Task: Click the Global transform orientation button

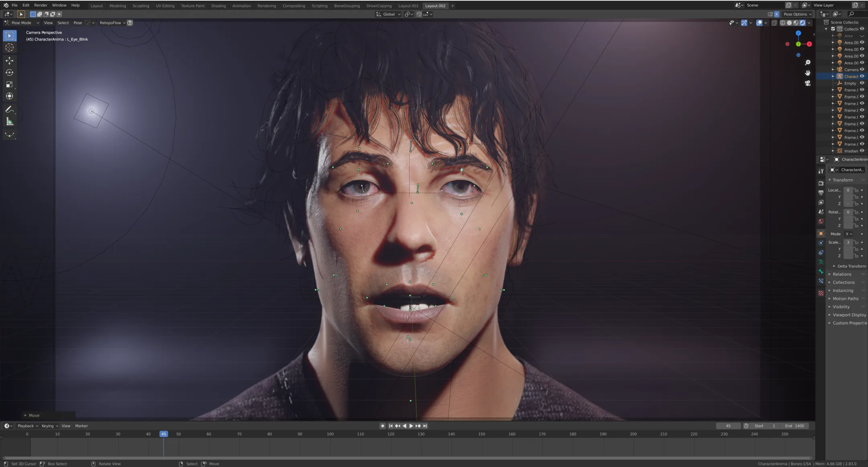Action: coord(388,14)
